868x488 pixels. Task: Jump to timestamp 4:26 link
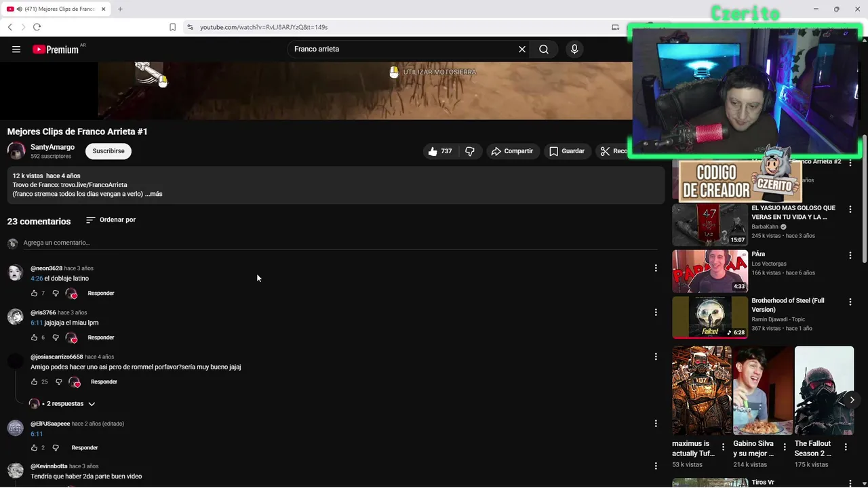[x=37, y=279]
